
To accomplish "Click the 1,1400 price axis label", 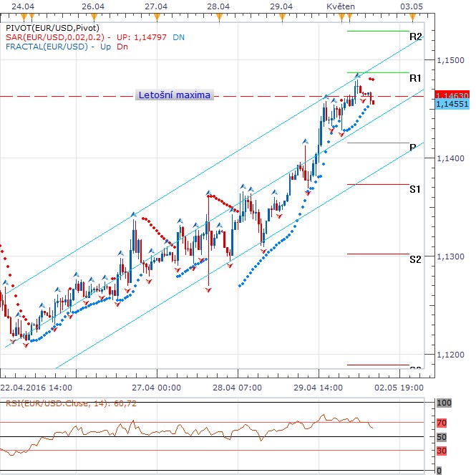I will 448,158.
